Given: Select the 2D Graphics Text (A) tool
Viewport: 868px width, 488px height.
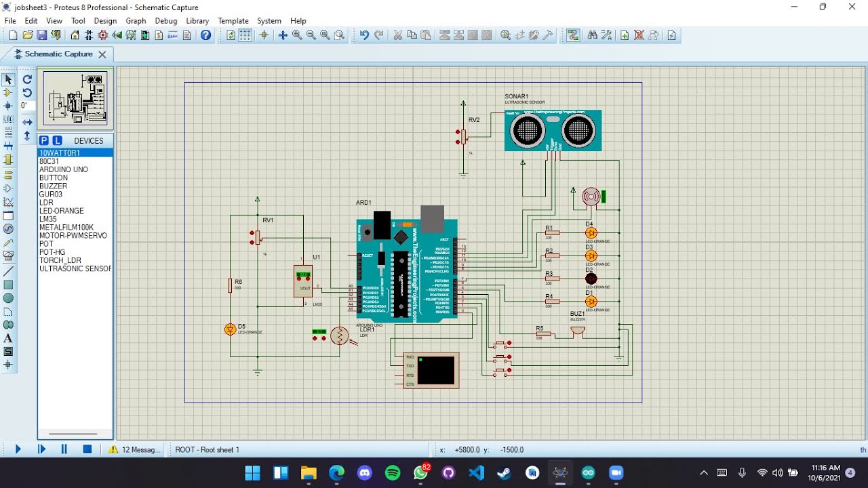Looking at the screenshot, I should point(8,338).
